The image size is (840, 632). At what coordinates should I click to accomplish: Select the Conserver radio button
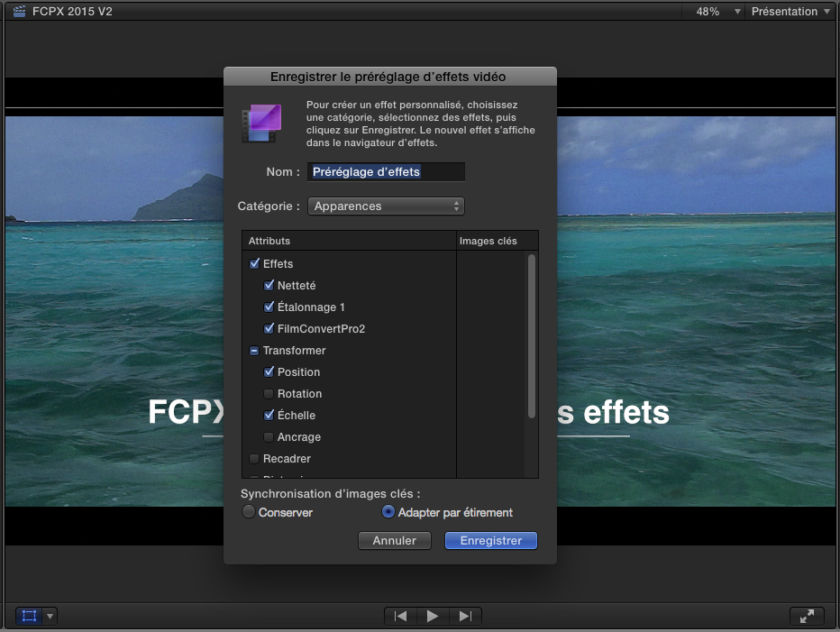pyautogui.click(x=248, y=511)
